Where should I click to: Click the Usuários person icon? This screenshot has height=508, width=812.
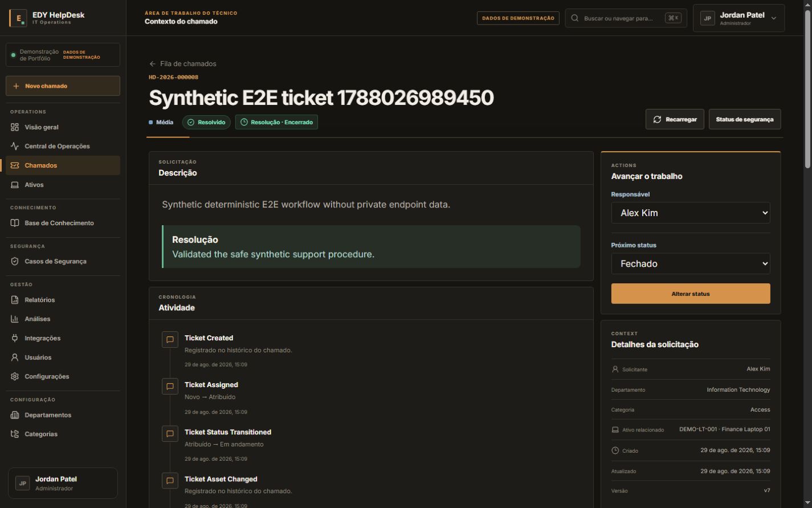pyautogui.click(x=15, y=357)
